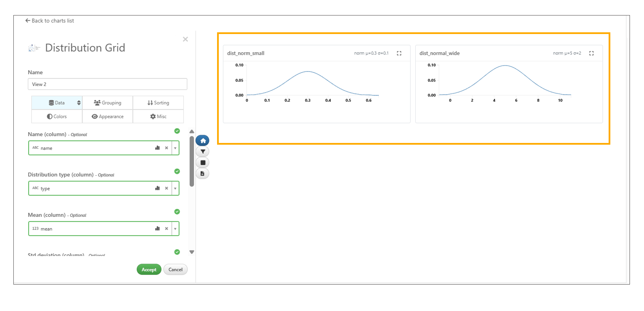
Task: Clear the mean column selection
Action: tap(167, 229)
